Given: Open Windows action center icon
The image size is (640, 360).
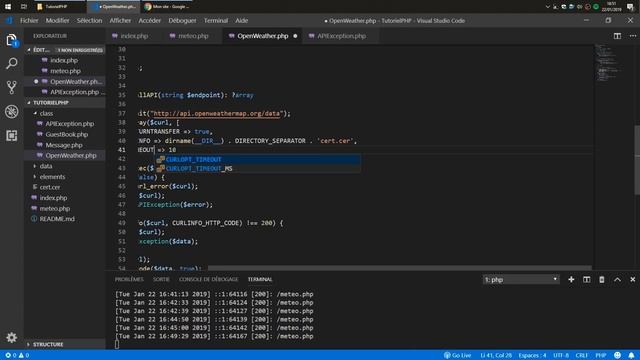Looking at the screenshot, I should pos(630,7).
